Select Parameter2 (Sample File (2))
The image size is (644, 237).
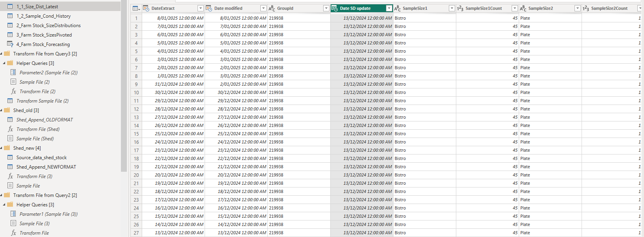pos(49,73)
